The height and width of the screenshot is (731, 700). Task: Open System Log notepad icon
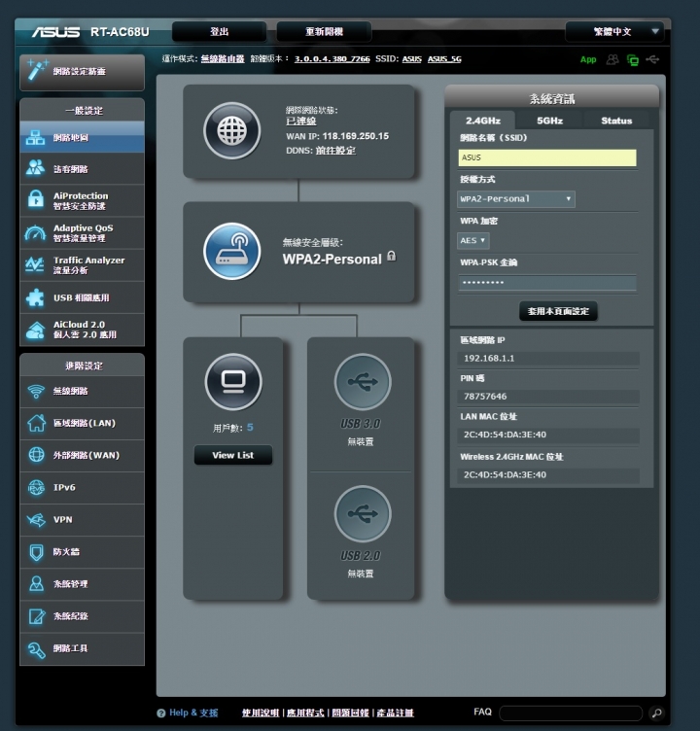[x=36, y=616]
